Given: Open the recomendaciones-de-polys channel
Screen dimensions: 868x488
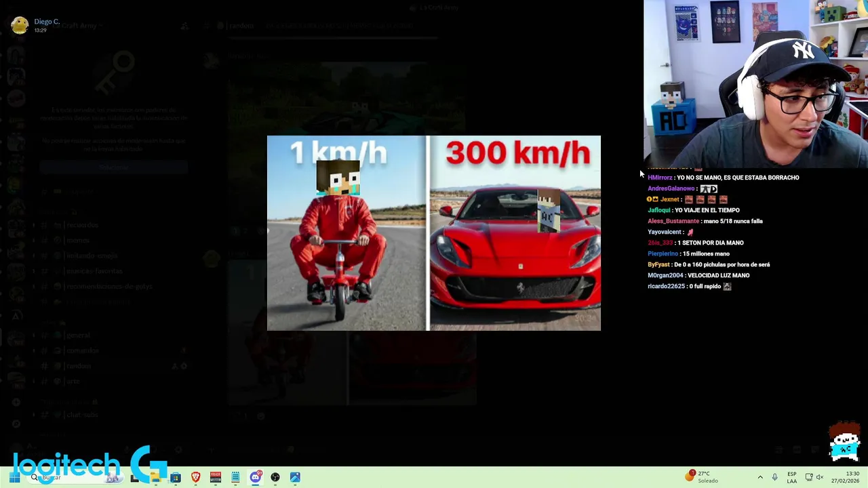Looking at the screenshot, I should pyautogui.click(x=108, y=286).
